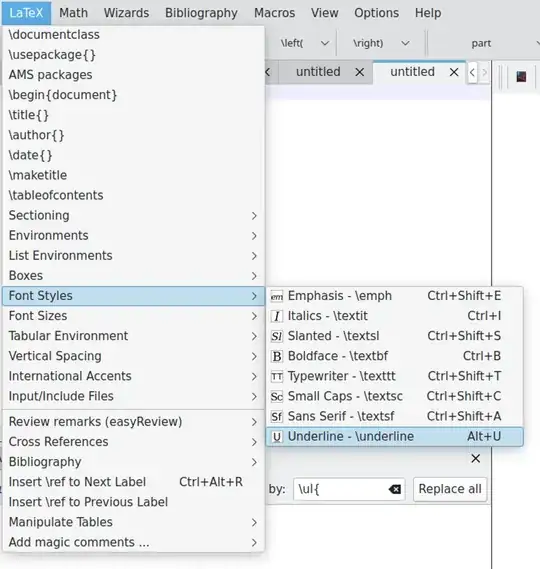Expand the Environments submenu
This screenshot has width=540, height=569.
pyautogui.click(x=134, y=236)
